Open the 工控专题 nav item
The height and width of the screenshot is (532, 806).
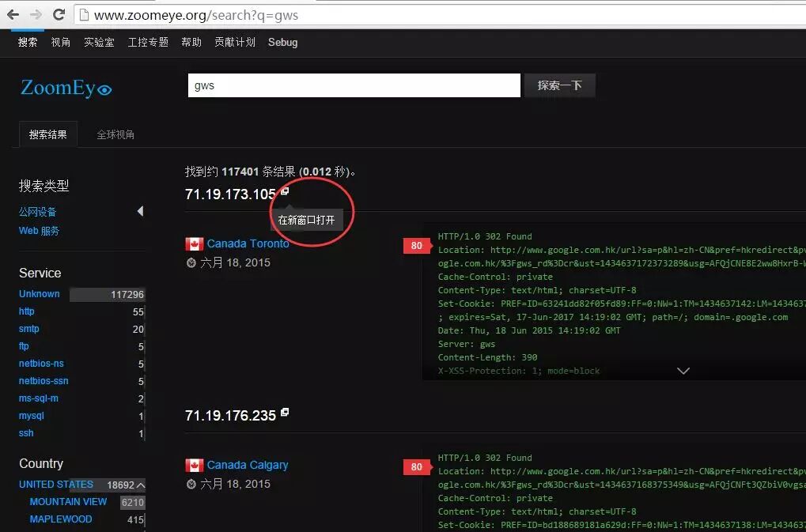148,42
